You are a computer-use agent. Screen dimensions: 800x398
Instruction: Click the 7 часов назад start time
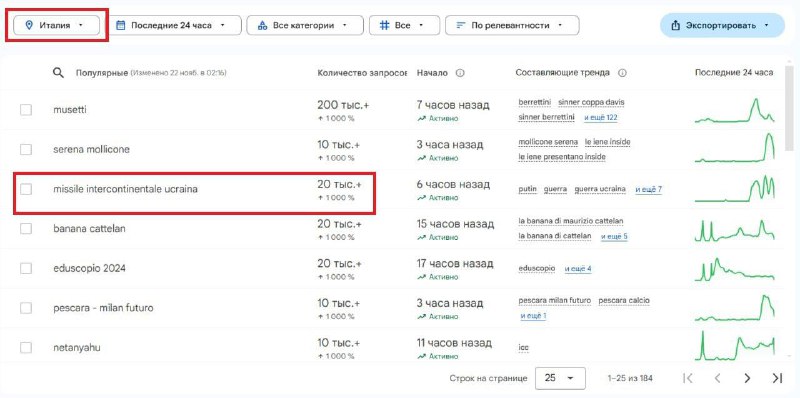[x=453, y=105]
